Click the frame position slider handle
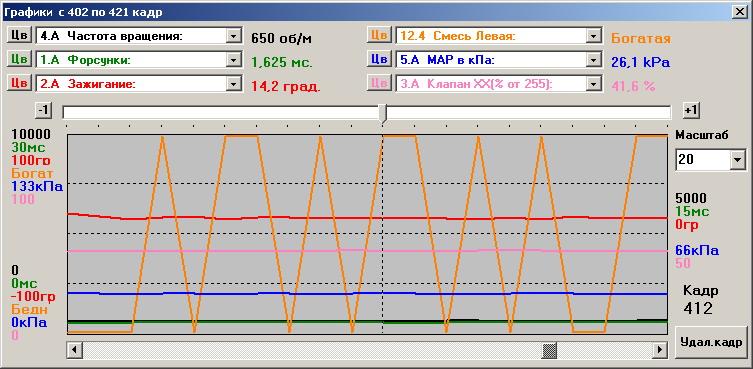Image resolution: width=753 pixels, height=369 pixels. pos(382,113)
